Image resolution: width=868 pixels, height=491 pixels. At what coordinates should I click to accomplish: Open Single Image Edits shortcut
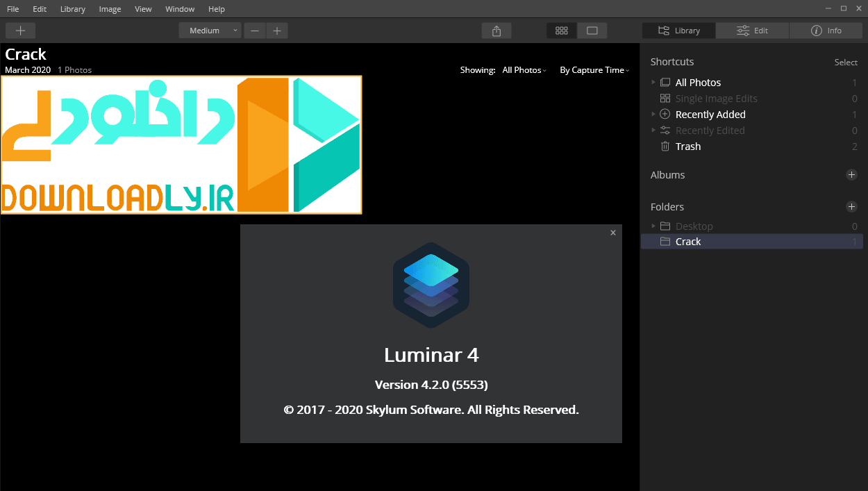pos(716,99)
